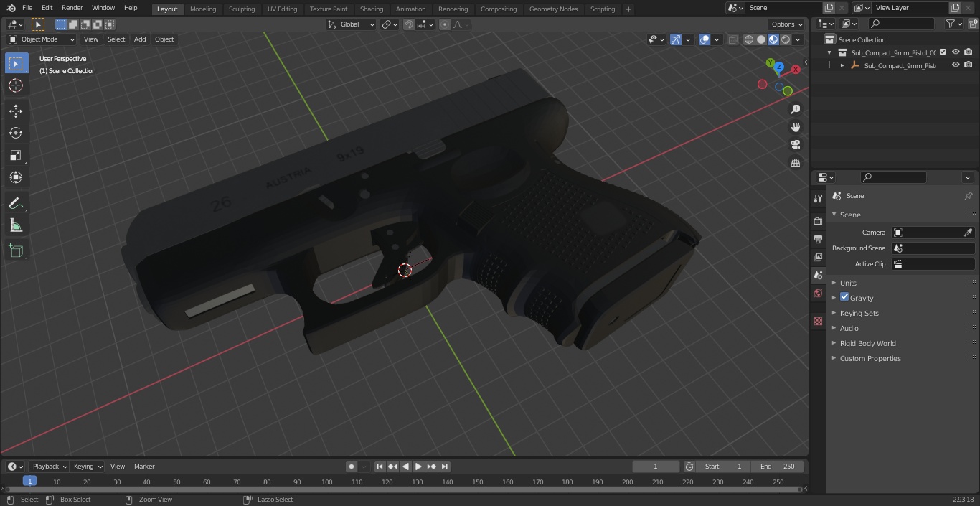
Task: Select the Measure tool
Action: (x=16, y=226)
